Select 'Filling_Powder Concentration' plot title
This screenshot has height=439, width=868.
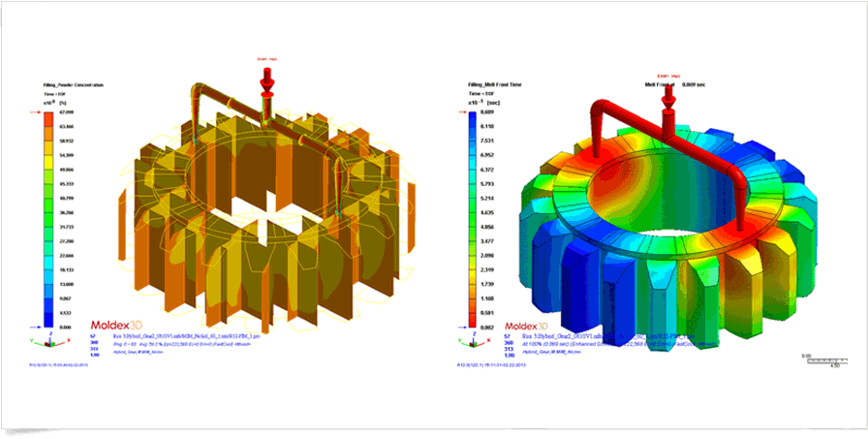click(74, 85)
